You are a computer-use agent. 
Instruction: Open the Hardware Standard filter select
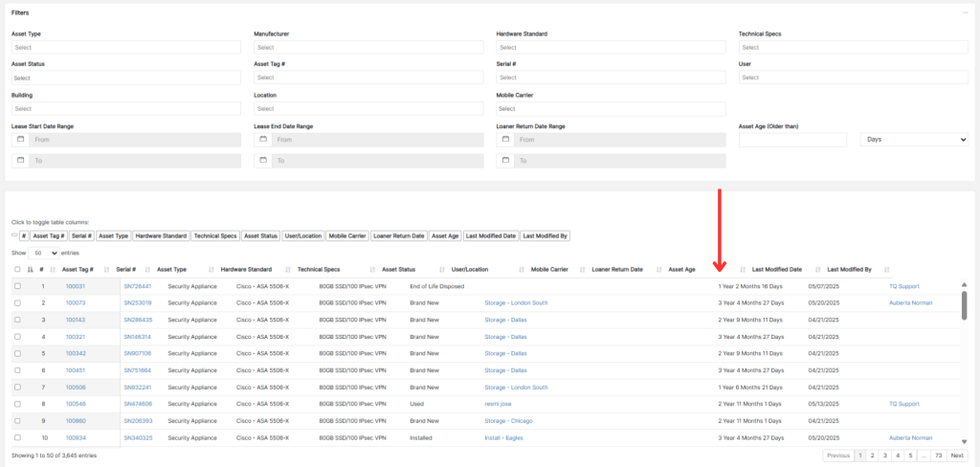611,48
